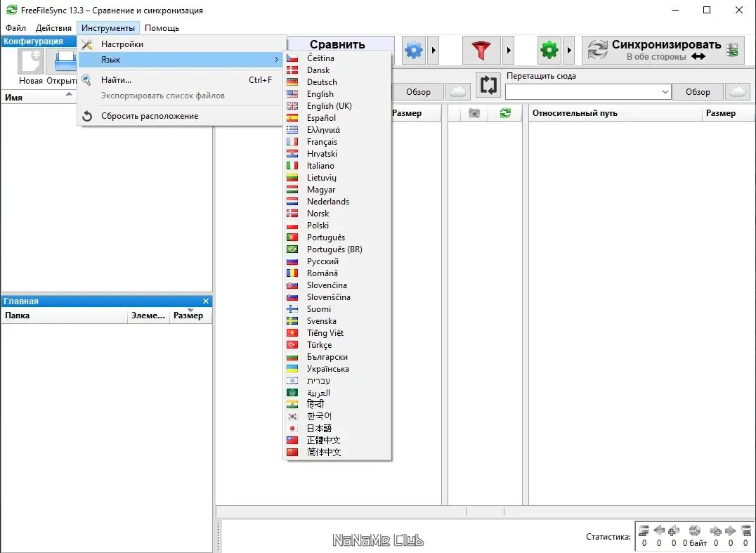Select 简体中文 language

click(337, 453)
